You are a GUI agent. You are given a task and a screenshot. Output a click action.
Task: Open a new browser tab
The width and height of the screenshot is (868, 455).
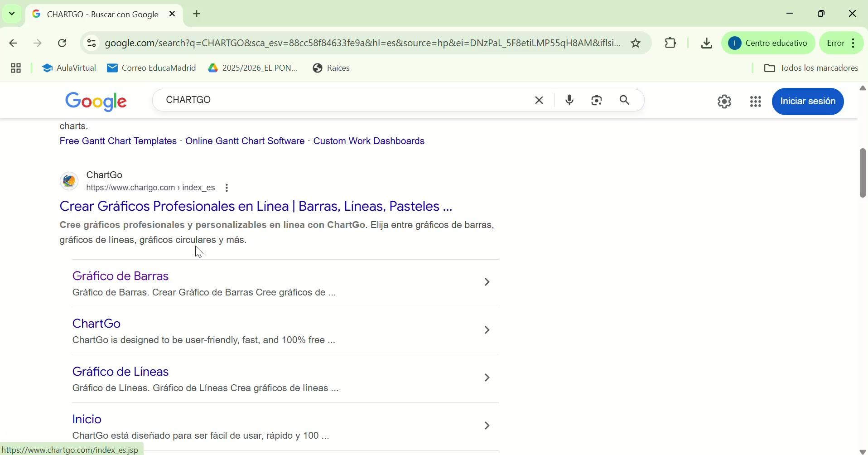(x=197, y=14)
